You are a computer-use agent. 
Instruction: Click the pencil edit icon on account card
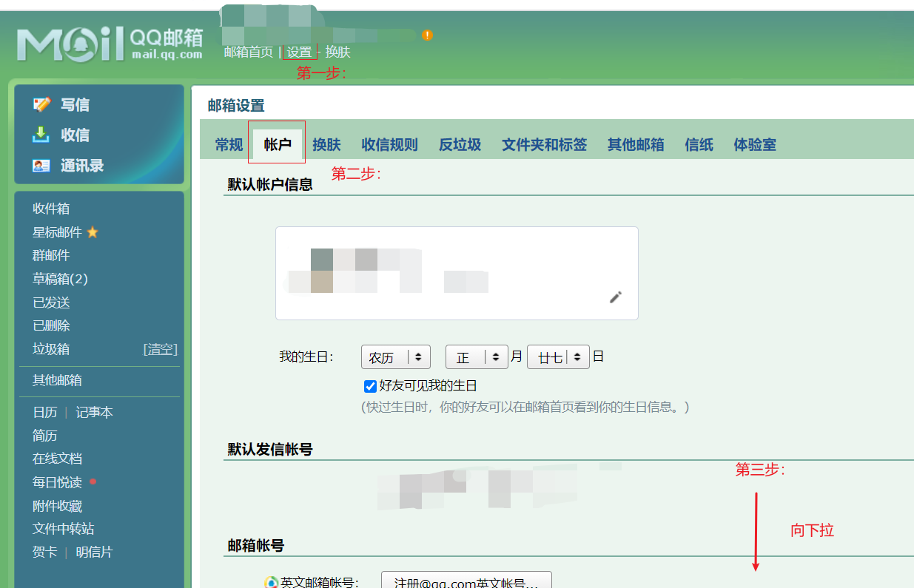[x=615, y=297]
